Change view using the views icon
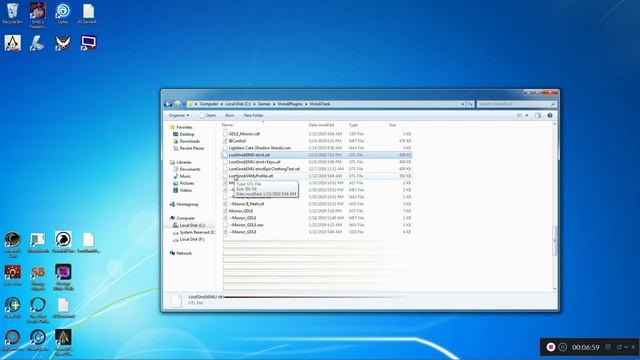The width and height of the screenshot is (640, 360). 520,116
